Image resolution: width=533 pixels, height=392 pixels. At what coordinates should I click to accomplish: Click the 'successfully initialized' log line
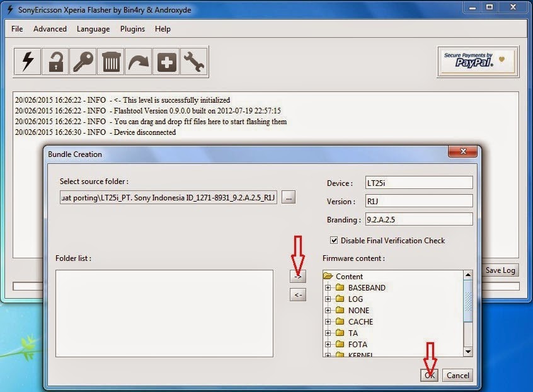[122, 100]
